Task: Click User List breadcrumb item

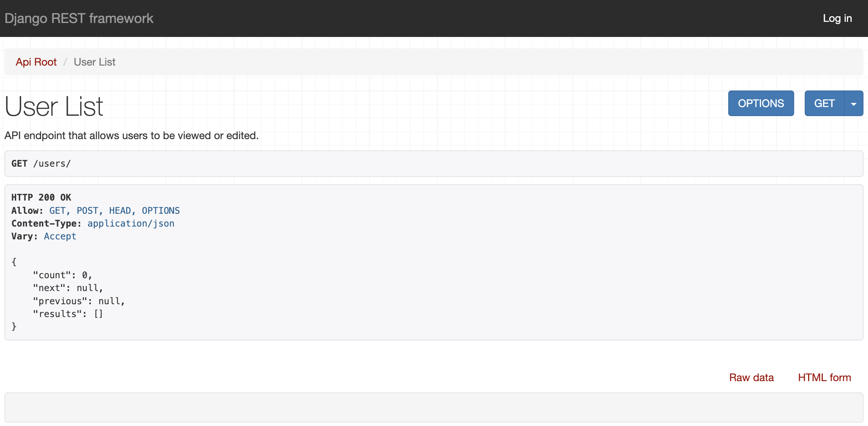Action: click(x=95, y=62)
